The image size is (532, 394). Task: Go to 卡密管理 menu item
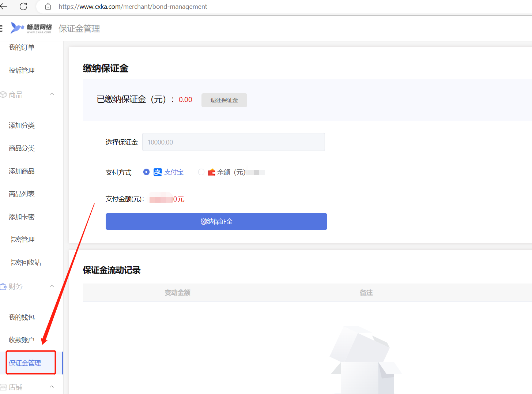(22, 240)
